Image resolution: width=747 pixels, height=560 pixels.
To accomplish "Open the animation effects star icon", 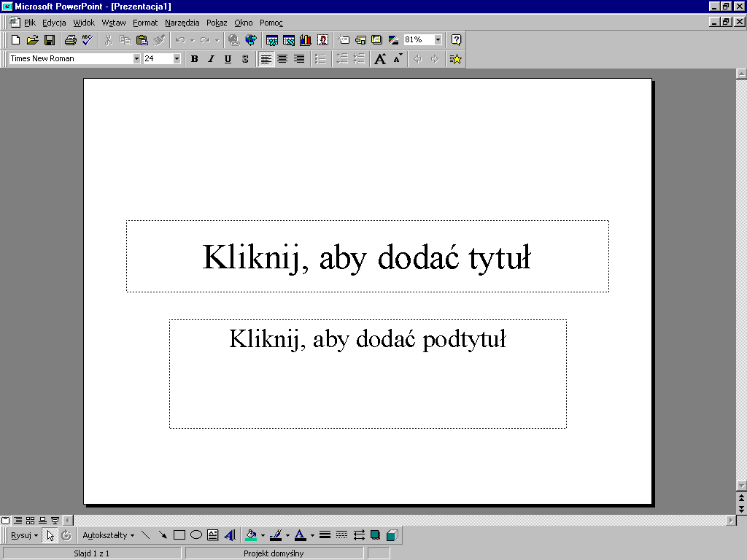I will [456, 59].
